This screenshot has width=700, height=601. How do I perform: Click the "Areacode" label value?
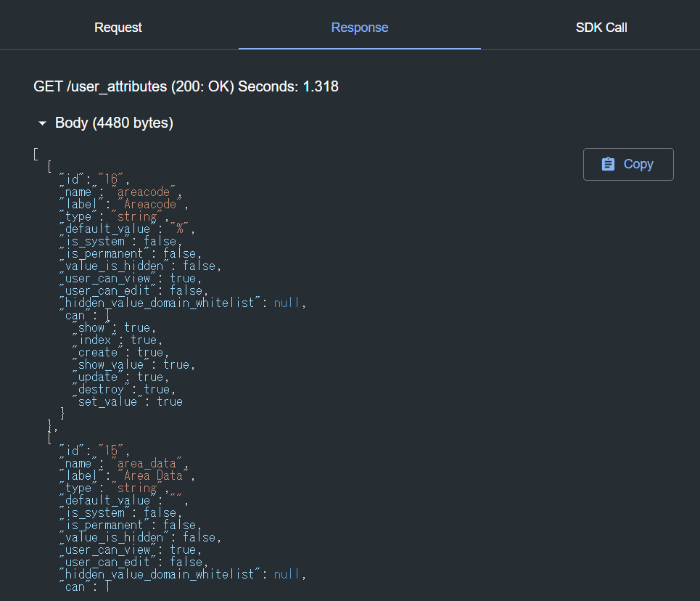(150, 204)
